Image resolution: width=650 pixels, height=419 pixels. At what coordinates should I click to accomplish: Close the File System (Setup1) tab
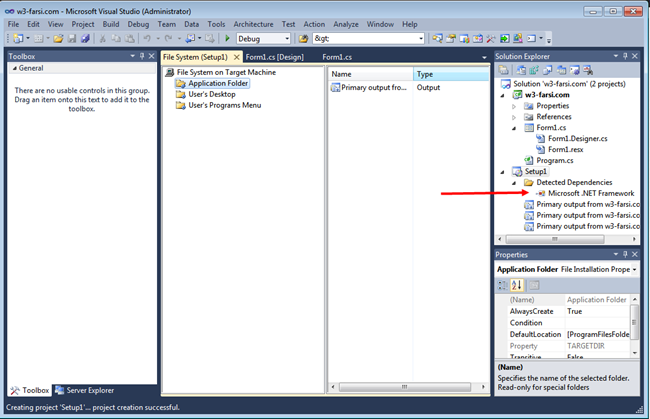[x=236, y=57]
